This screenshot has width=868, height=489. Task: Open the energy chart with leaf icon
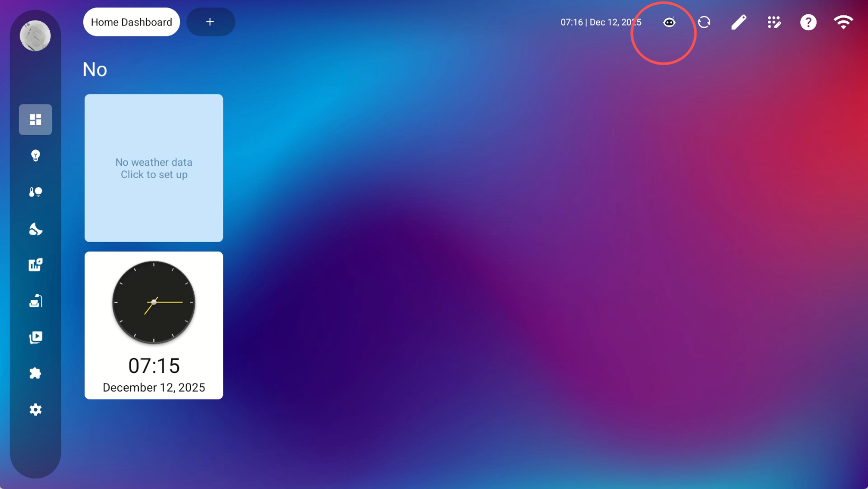tap(35, 265)
